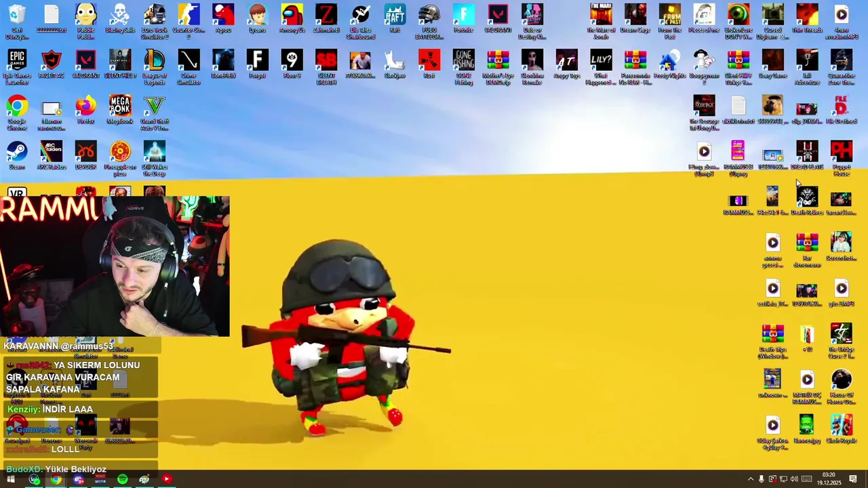Launch League of Legends icon
This screenshot has width=868, height=488.
point(155,66)
